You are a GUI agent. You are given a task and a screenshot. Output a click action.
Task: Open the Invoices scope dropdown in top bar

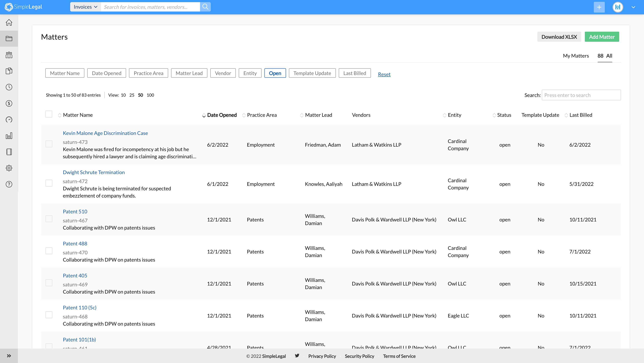(x=85, y=7)
